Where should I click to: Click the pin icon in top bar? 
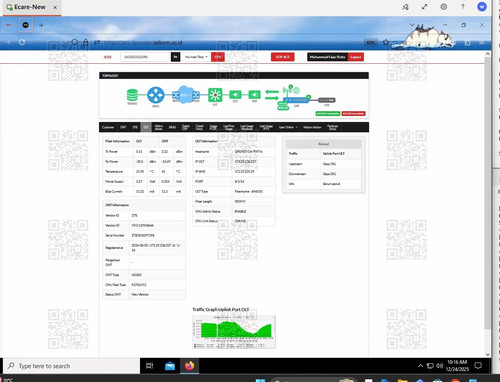(x=405, y=7)
